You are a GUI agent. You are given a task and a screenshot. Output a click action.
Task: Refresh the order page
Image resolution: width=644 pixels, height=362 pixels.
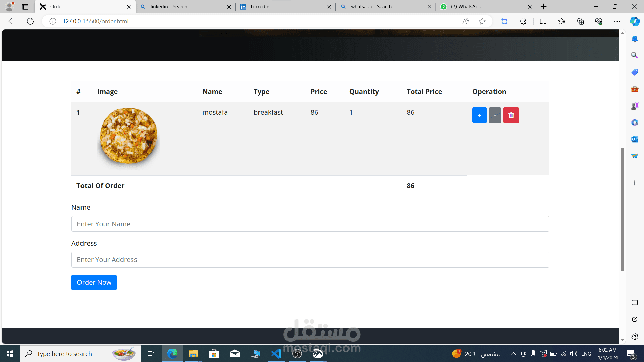click(x=30, y=21)
